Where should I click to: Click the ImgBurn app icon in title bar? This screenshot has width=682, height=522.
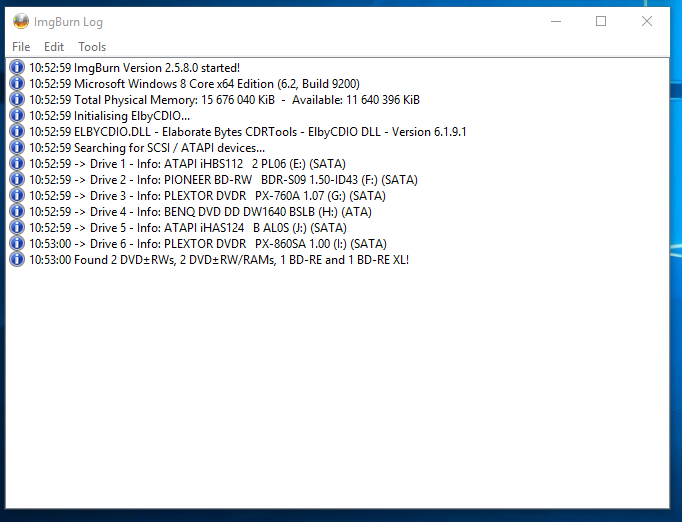tap(20, 21)
